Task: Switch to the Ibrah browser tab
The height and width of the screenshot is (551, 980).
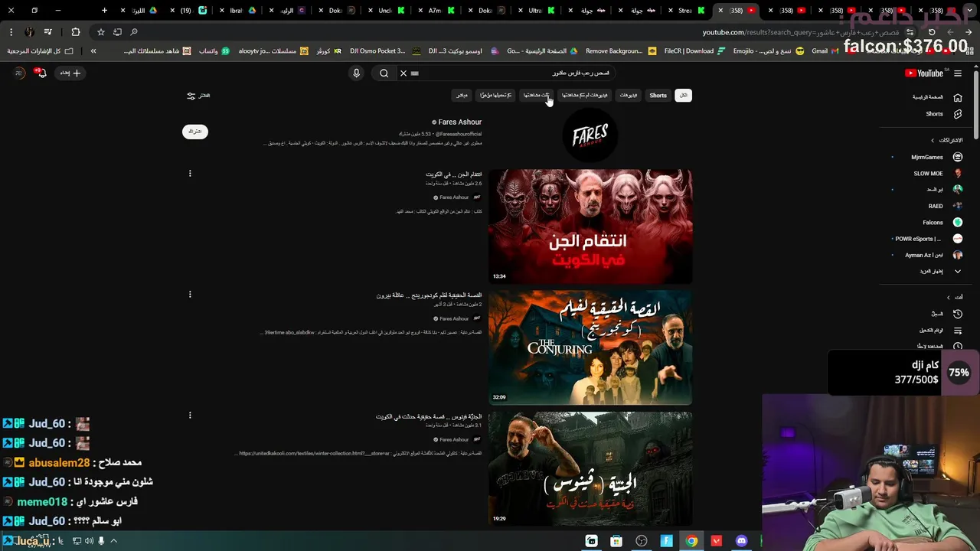Action: pos(243,11)
